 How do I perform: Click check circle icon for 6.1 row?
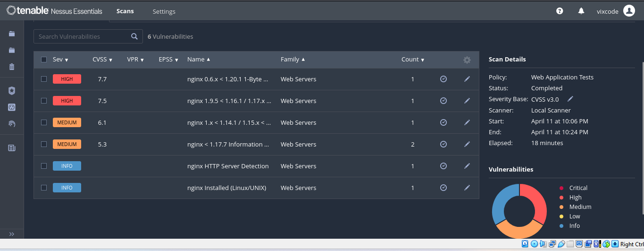[x=443, y=122]
